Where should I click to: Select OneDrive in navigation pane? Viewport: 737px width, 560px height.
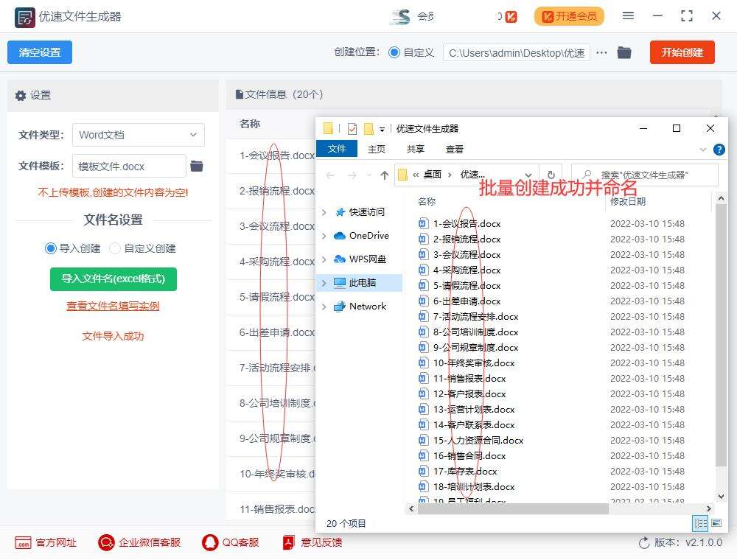(x=368, y=235)
